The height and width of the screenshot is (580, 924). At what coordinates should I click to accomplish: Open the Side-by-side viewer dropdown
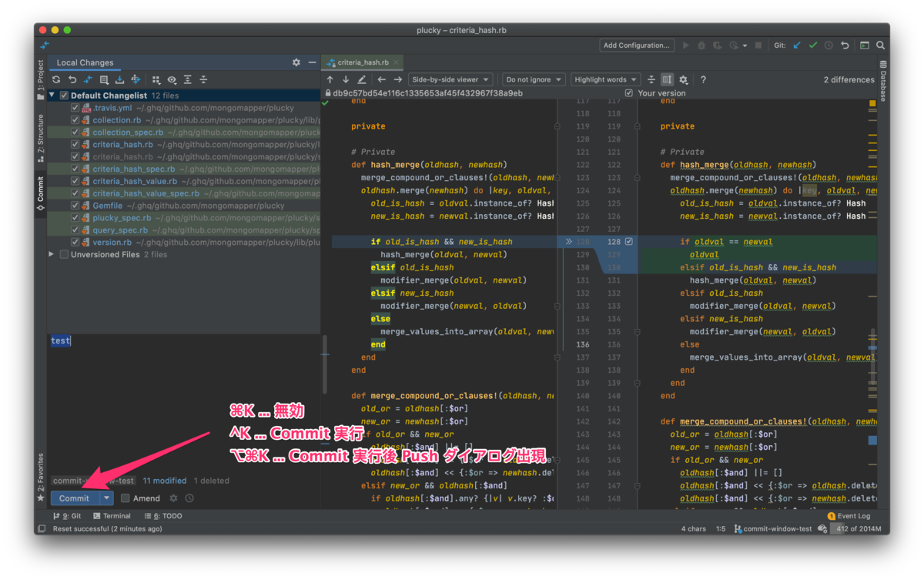click(x=450, y=79)
